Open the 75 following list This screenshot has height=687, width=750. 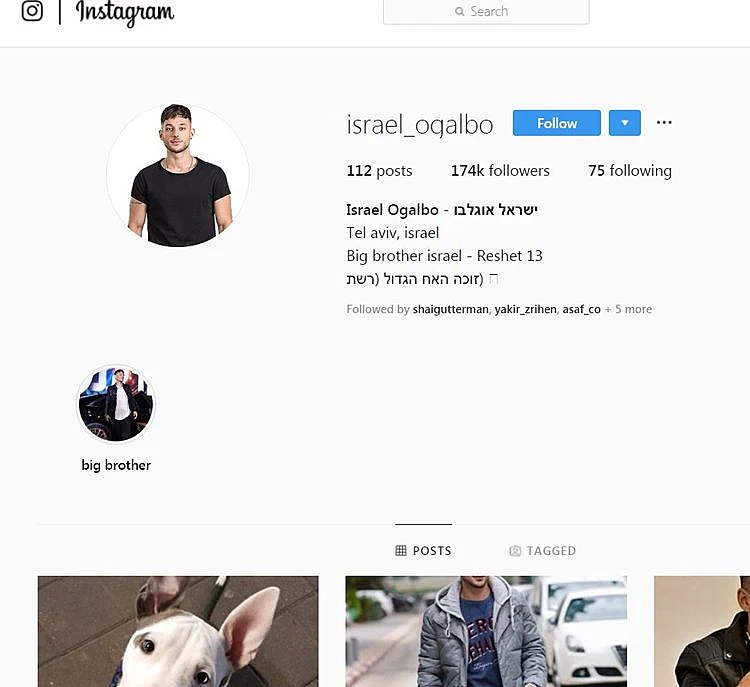pos(630,171)
